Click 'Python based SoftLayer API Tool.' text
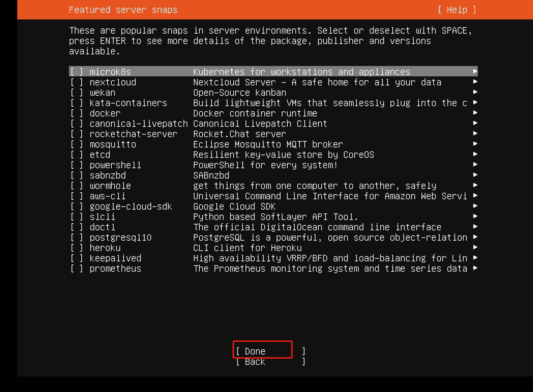Screen dimensions: 533x392 point(276,217)
